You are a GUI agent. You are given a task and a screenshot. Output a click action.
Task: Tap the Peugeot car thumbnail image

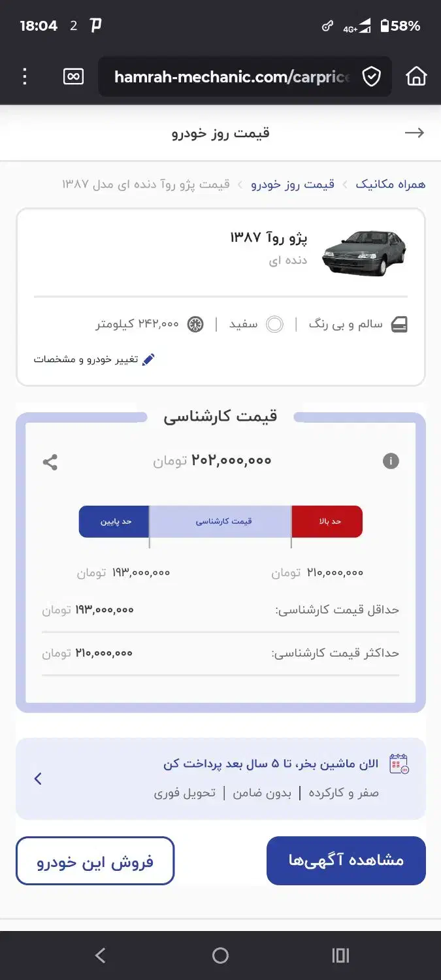[x=364, y=253]
